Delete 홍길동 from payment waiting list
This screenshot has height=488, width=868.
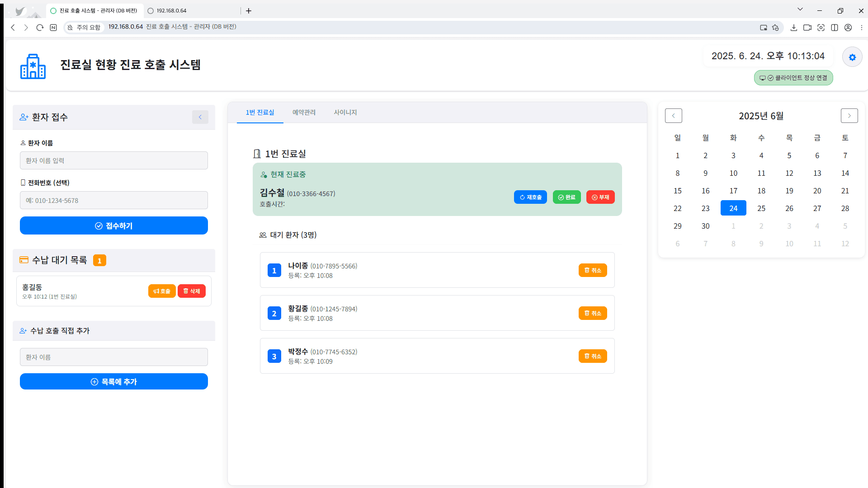192,291
